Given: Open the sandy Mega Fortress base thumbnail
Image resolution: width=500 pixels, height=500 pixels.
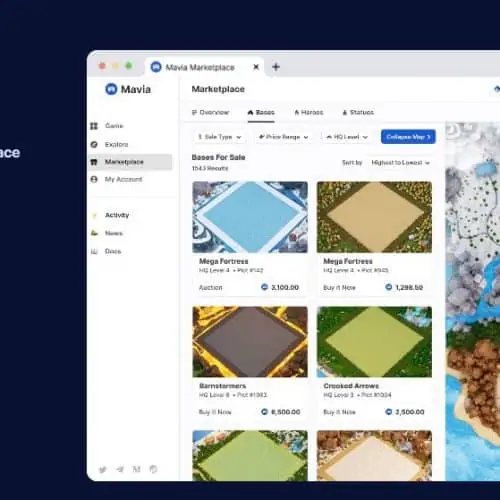Looking at the screenshot, I should click(x=374, y=217).
